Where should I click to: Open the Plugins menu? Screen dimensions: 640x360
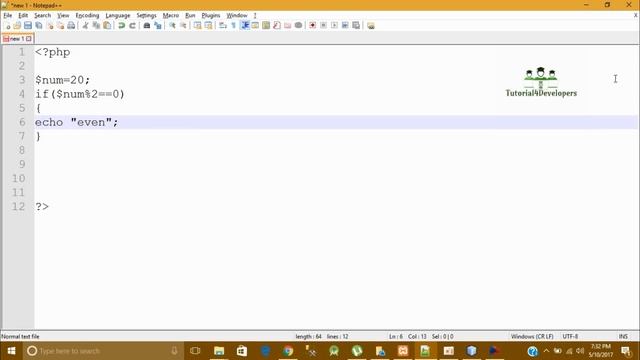211,16
